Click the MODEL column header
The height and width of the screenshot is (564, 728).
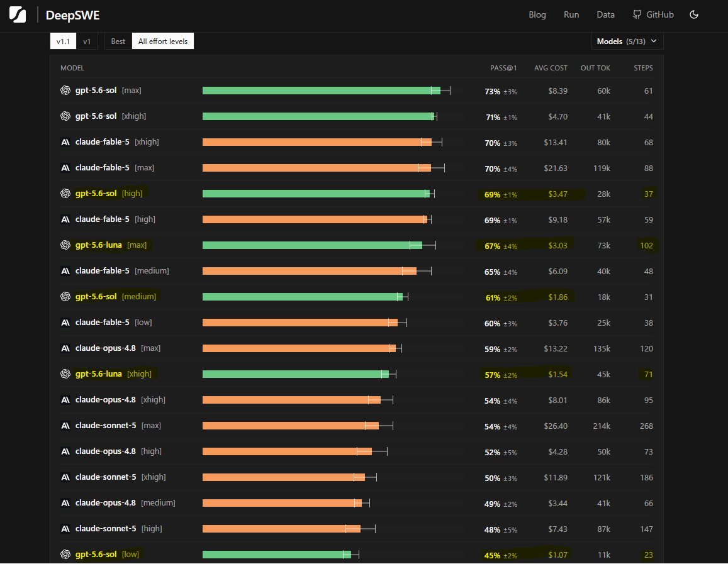tap(72, 68)
